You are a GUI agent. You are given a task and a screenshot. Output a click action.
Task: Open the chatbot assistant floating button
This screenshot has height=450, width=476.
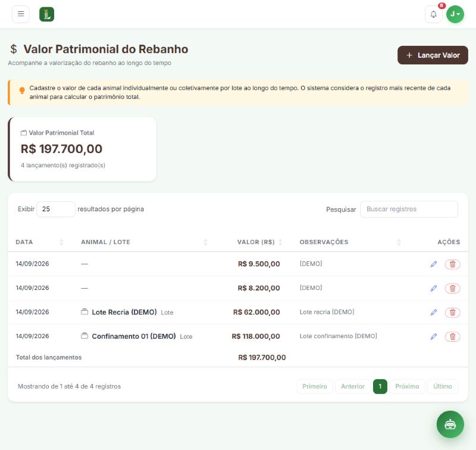tap(450, 424)
